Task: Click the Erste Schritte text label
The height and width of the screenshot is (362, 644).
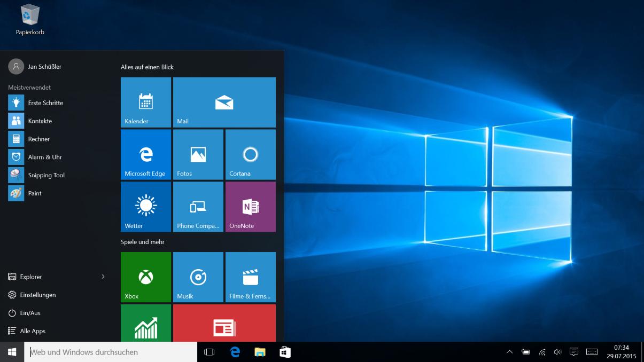Action: click(45, 103)
